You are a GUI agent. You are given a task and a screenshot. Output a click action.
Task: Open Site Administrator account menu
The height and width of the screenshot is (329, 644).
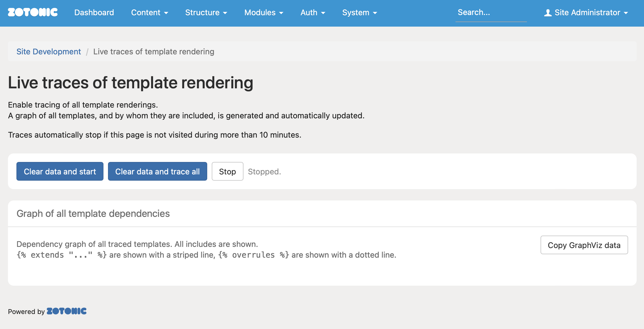coord(587,13)
